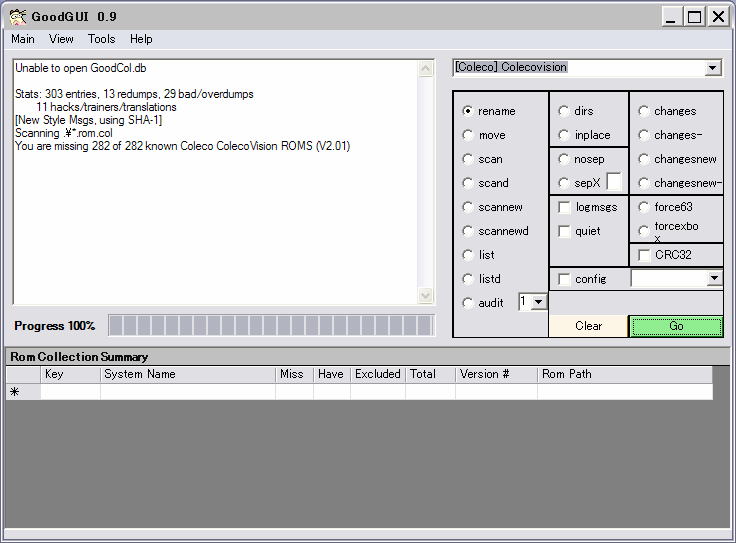Click the Clear button
The width and height of the screenshot is (736, 543).
coord(589,326)
